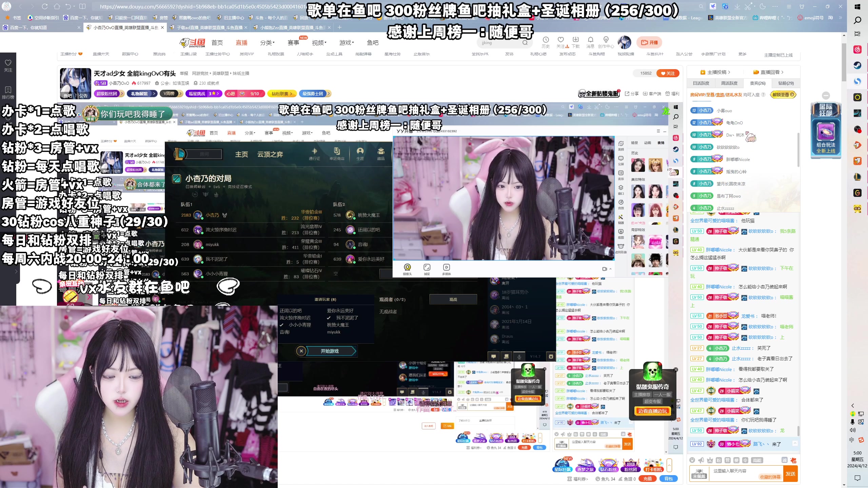Click the orange 关注 follow button
The height and width of the screenshot is (488, 868).
668,73
